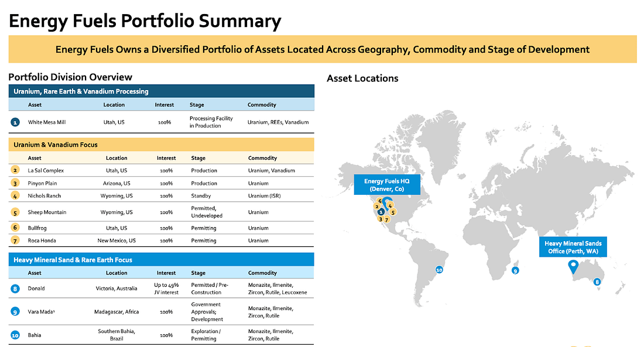Click map marker 4 in the US cluster
The image size is (644, 347).
(390, 205)
